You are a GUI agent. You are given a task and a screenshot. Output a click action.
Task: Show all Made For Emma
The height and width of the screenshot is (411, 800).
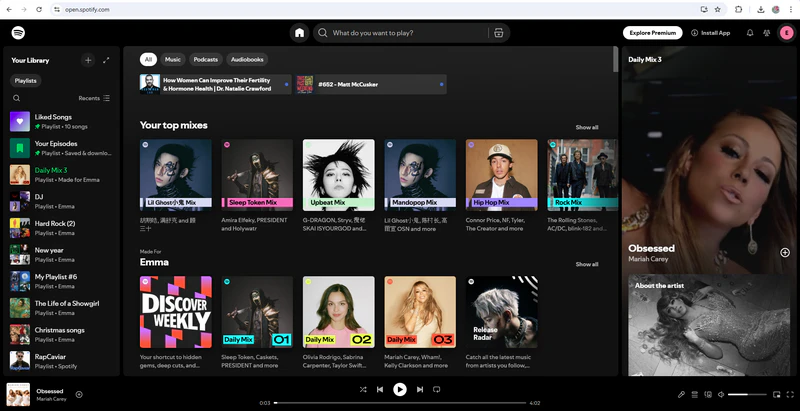pyautogui.click(x=587, y=264)
